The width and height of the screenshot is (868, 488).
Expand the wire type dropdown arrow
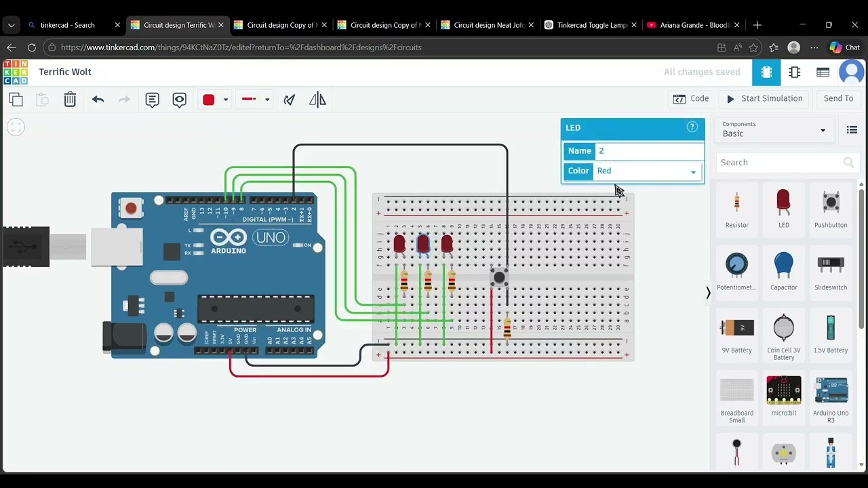point(267,100)
